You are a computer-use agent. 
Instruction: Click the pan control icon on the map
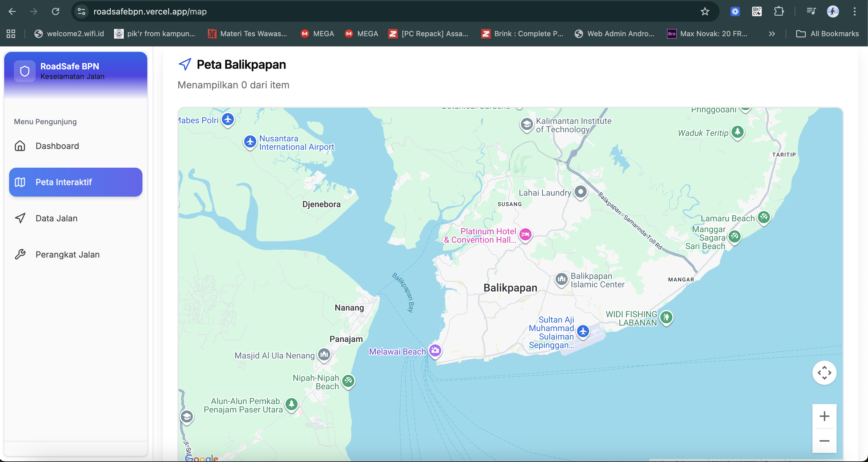[x=825, y=373]
